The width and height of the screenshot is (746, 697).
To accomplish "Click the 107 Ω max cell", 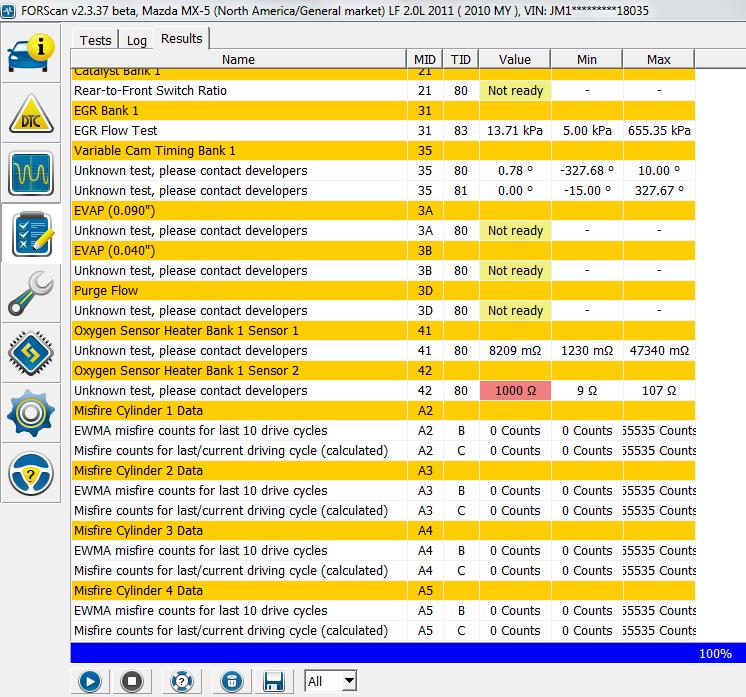I will [659, 391].
